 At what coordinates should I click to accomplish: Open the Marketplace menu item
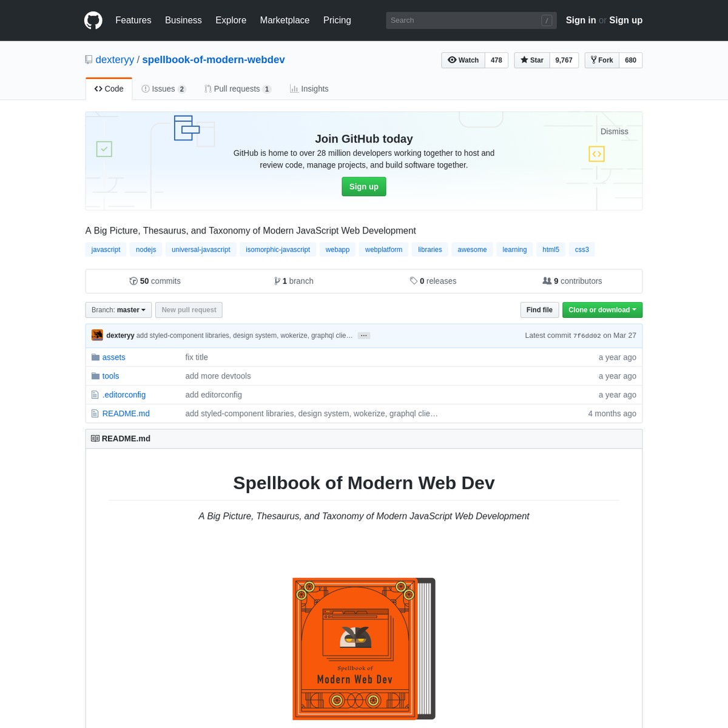coord(285,20)
